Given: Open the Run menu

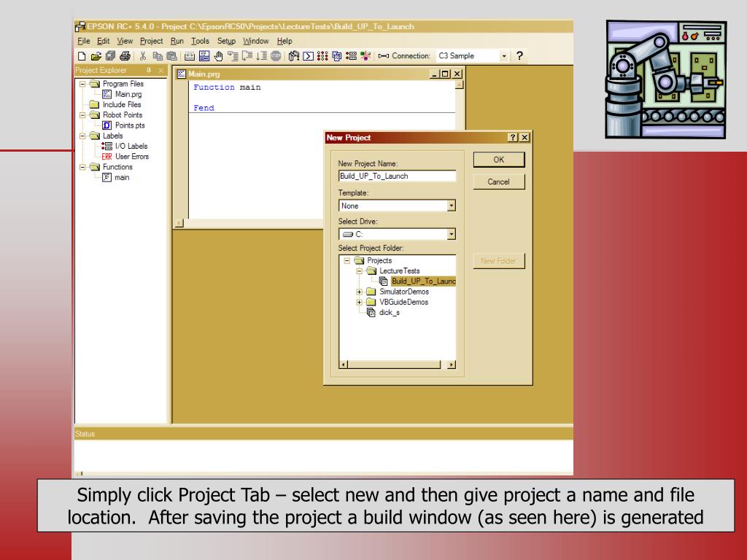Looking at the screenshot, I should click(177, 42).
